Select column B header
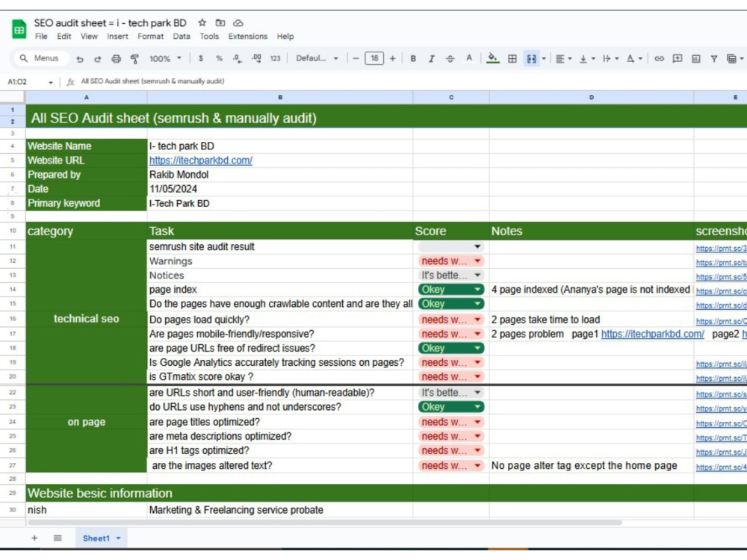The image size is (747, 560). (280, 97)
